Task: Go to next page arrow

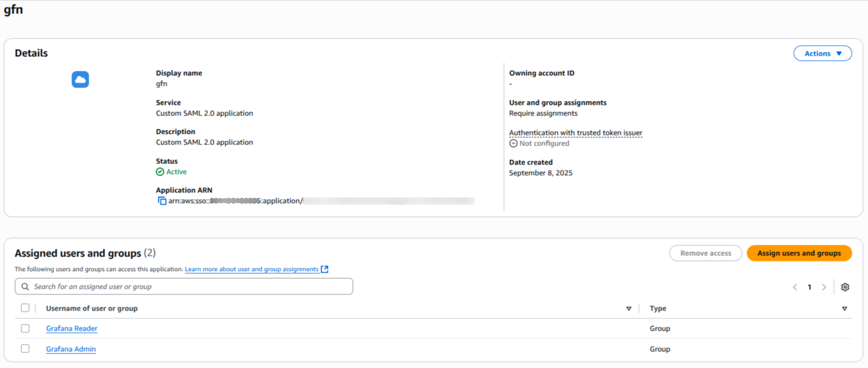Action: click(824, 287)
